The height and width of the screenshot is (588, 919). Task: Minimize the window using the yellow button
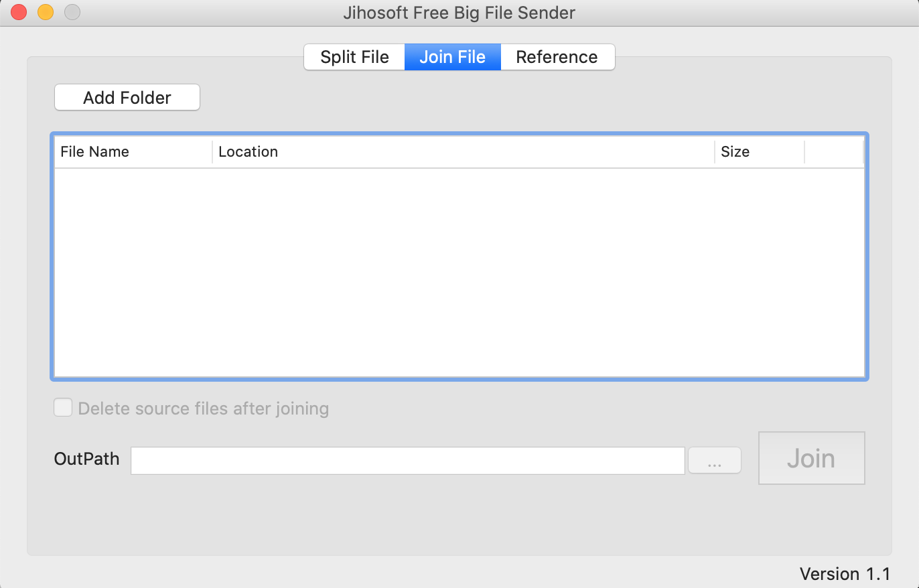tap(46, 12)
